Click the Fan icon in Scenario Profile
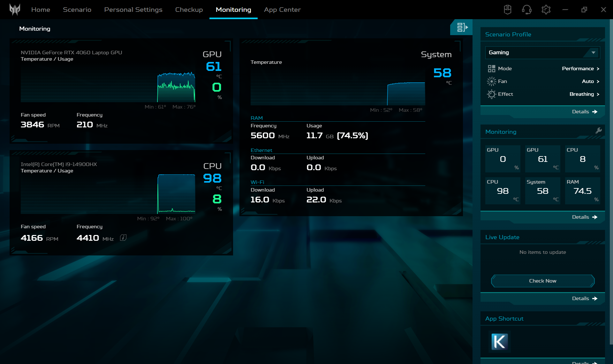 point(491,81)
